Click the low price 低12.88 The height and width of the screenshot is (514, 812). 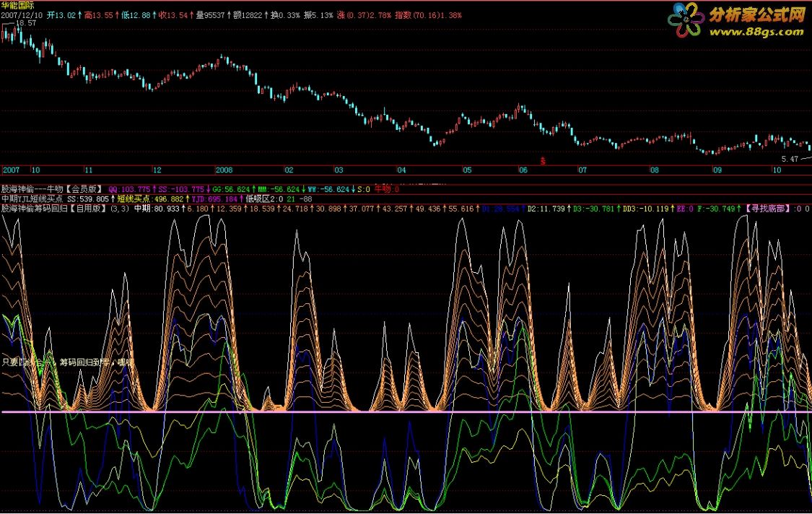point(136,15)
